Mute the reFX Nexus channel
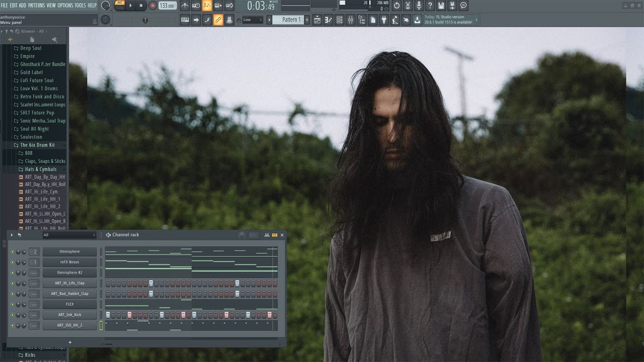 point(12,262)
